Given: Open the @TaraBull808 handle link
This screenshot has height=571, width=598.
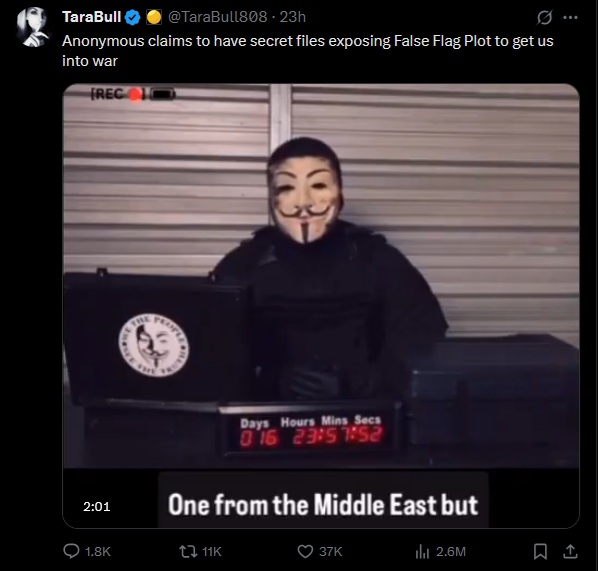Looking at the screenshot, I should point(217,17).
